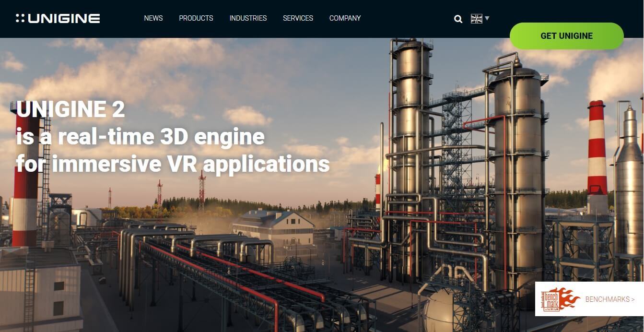The image size is (644, 332).
Task: Expand the language dropdown arrow
Action: click(x=487, y=18)
